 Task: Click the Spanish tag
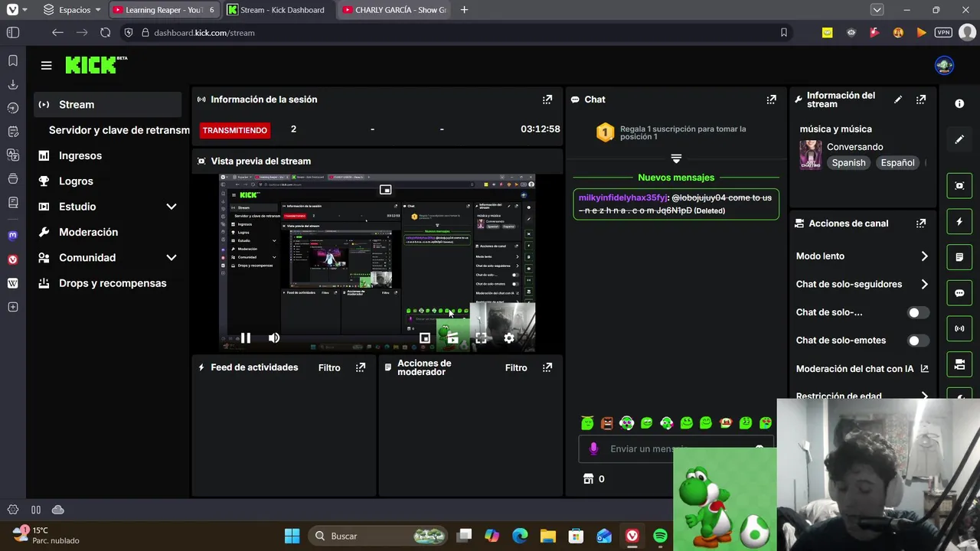[848, 162]
